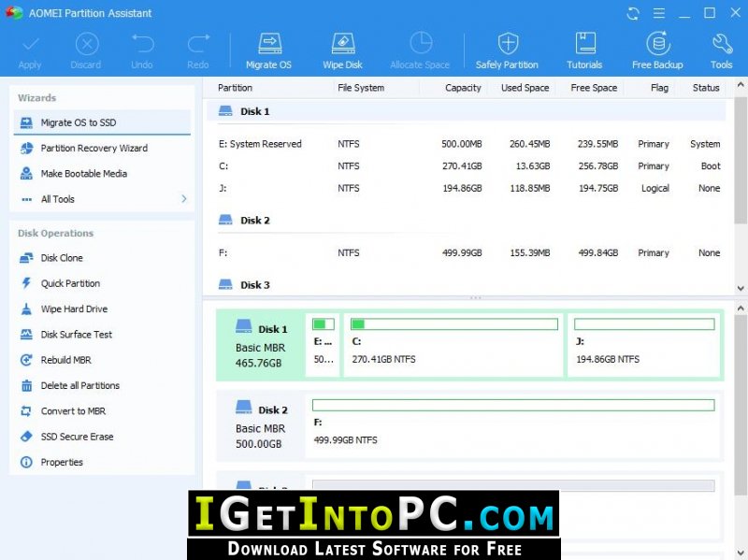Screen dimensions: 748x560
Task: Expand All Tools chevron arrow
Action: coord(184,199)
